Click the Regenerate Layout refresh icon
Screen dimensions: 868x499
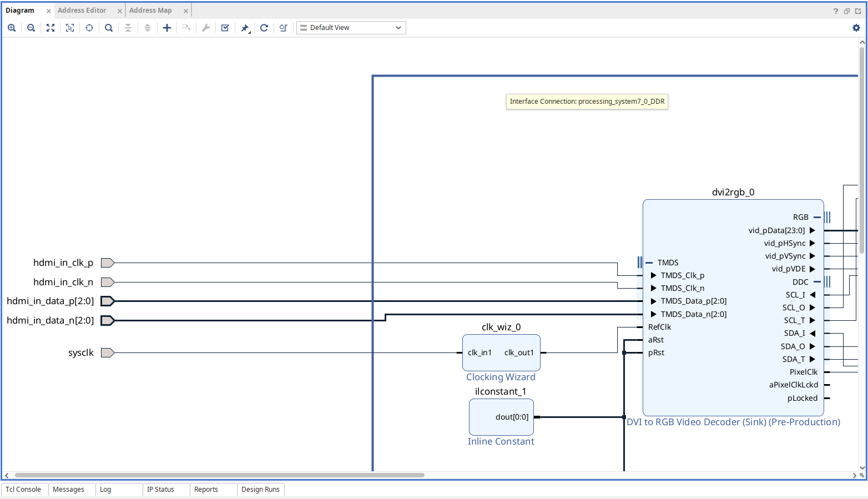click(264, 28)
